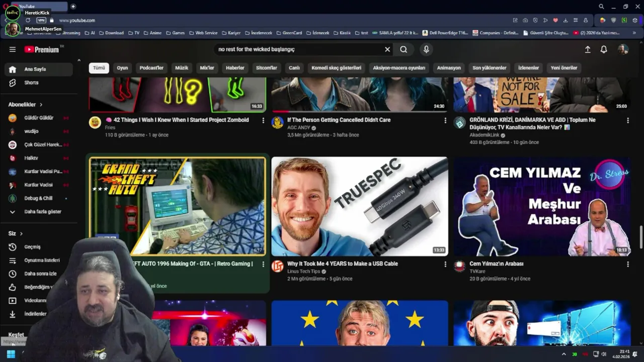Open options for Cem Yılmaz'ın Arabası
The height and width of the screenshot is (362, 644).
coord(627,264)
